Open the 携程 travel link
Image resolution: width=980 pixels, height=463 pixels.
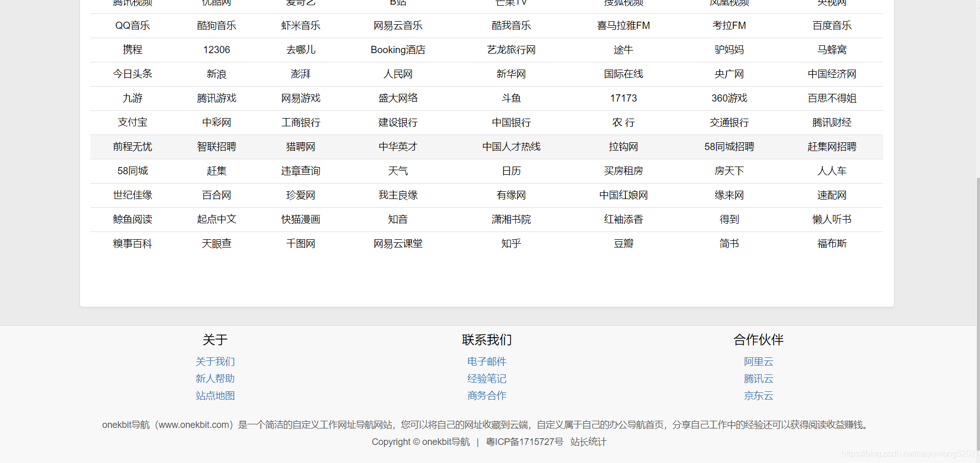point(133,50)
